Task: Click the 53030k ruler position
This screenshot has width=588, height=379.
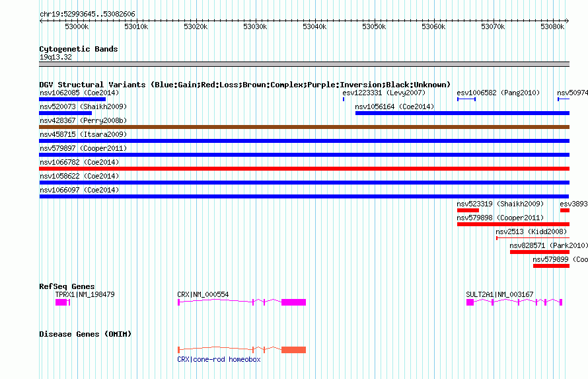Action: [255, 26]
